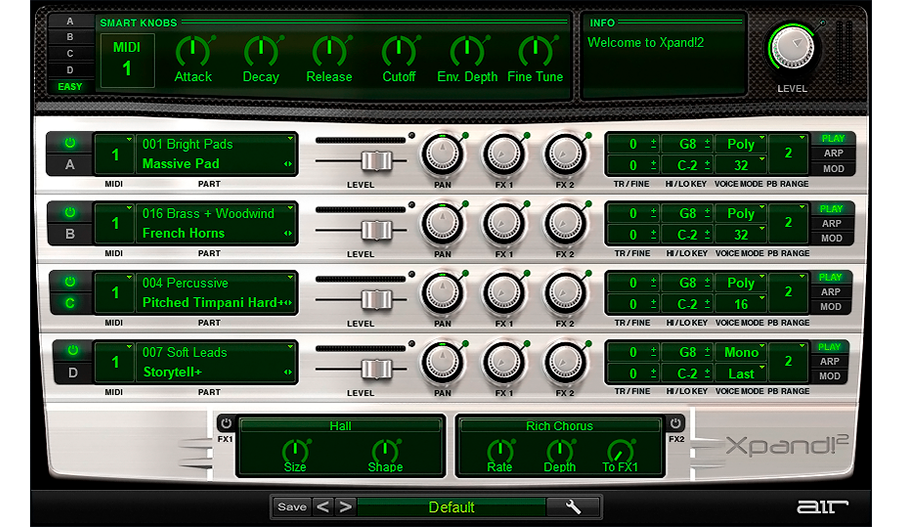902x527 pixels.
Task: Click the Hall effect Size knob
Action: (x=295, y=451)
